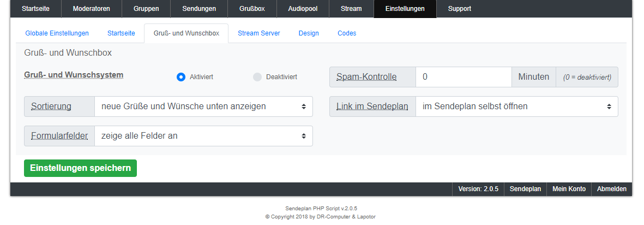The height and width of the screenshot is (225, 644).
Task: Open Moderatoren in the top navigation
Action: (x=91, y=9)
